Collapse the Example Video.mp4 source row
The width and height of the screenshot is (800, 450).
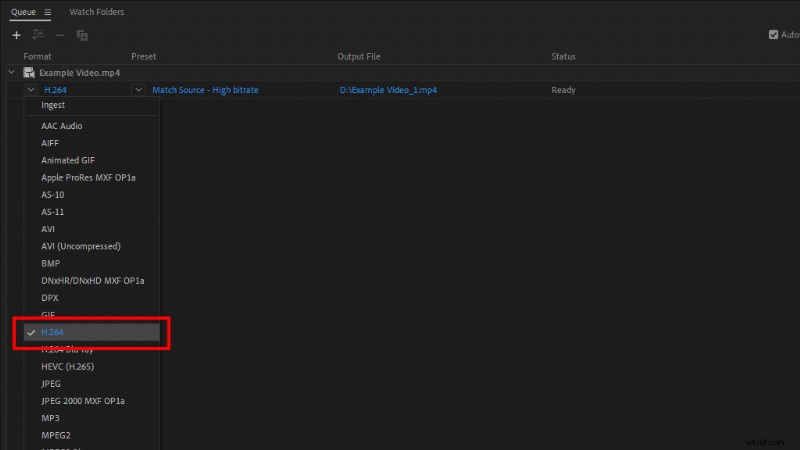click(x=12, y=72)
